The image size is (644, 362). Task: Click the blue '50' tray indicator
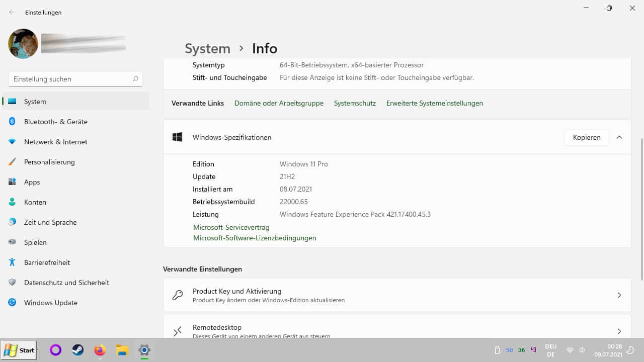[509, 350]
